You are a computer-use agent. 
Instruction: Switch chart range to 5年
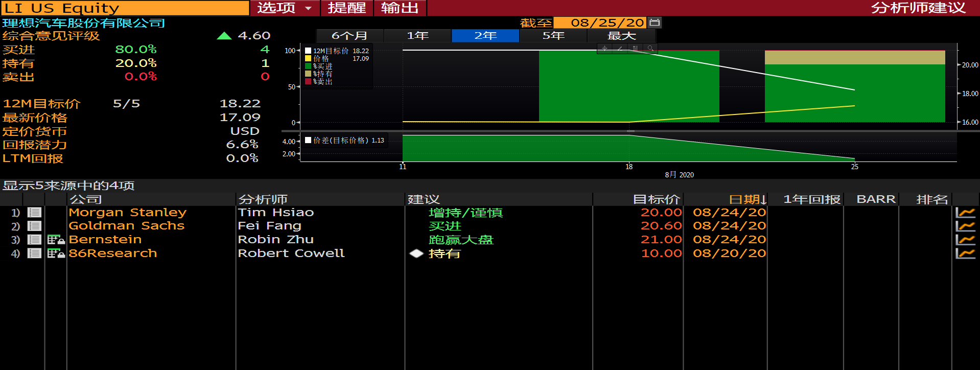(x=553, y=36)
